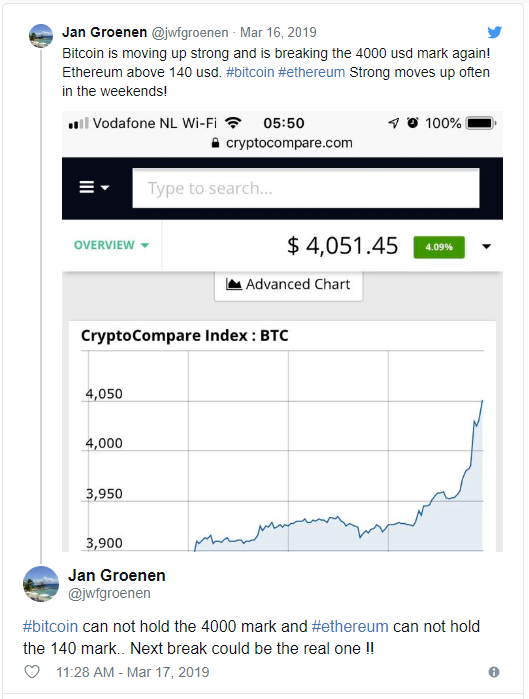Open the Mar 16, 2019 timestamp
The height and width of the screenshot is (699, 529).
tap(278, 33)
